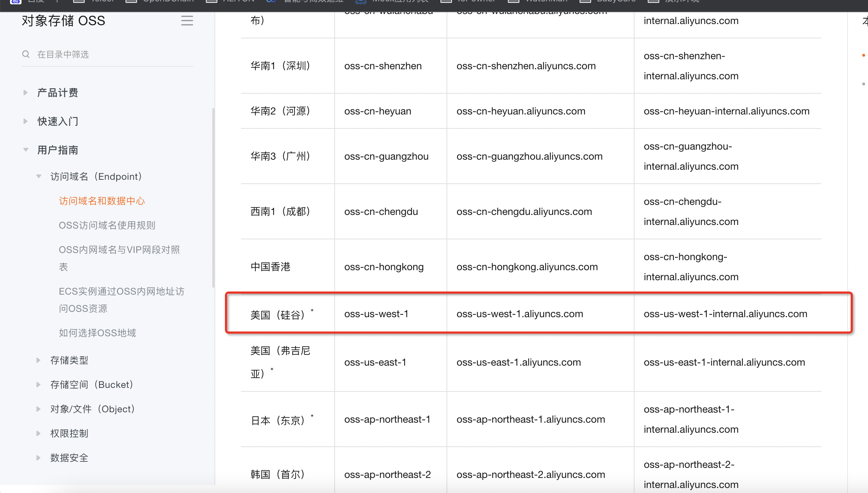This screenshot has width=868, height=493.
Task: Expand the 权限控制 tree arrow
Action: 39,433
